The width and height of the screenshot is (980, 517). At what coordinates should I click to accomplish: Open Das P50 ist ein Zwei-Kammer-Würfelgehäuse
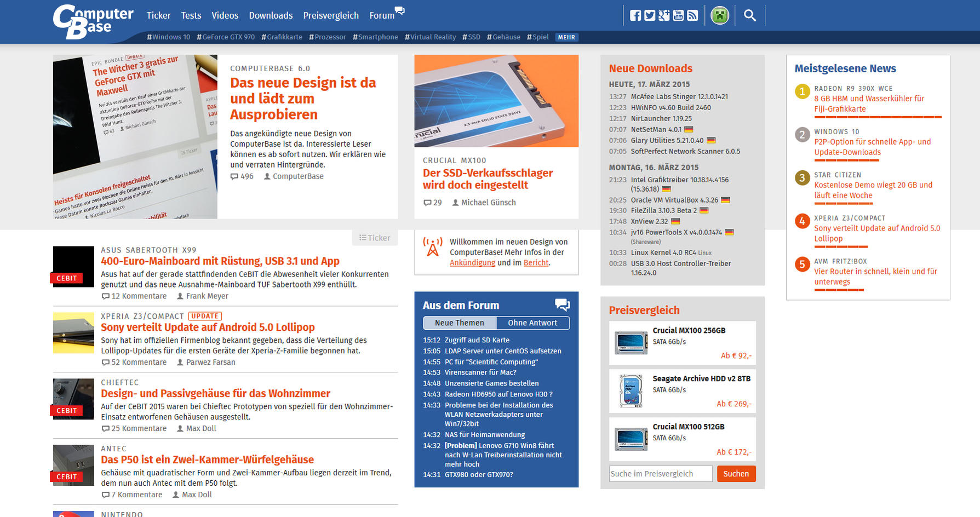coord(208,460)
